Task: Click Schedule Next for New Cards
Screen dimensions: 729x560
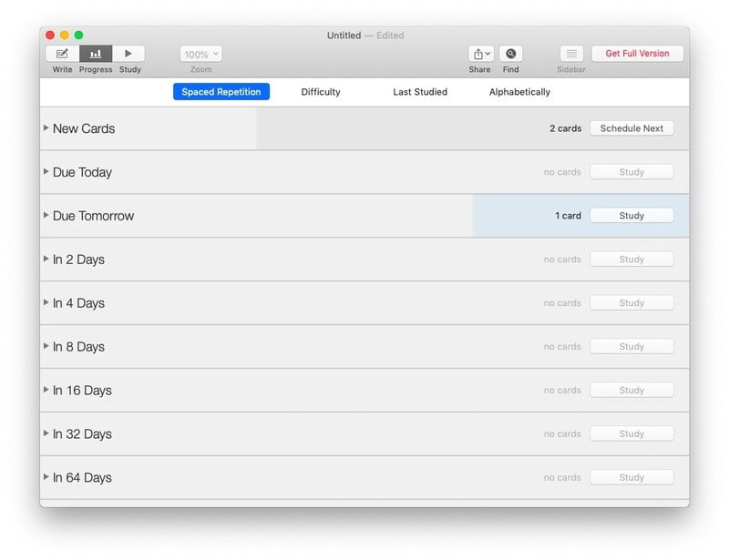Action: tap(631, 127)
